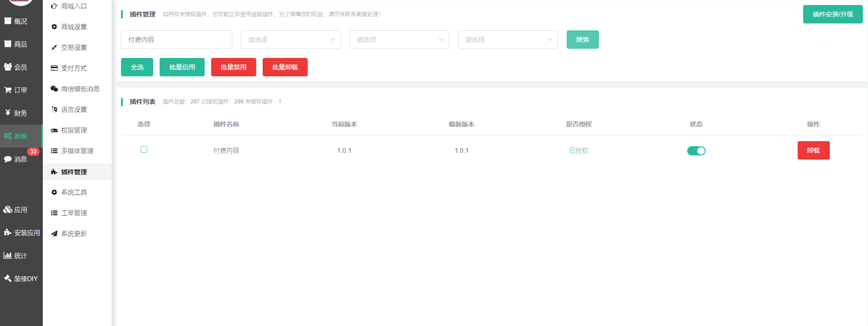Click the 统计 bar chart icon
The width and height of the screenshot is (868, 326).
pos(8,256)
